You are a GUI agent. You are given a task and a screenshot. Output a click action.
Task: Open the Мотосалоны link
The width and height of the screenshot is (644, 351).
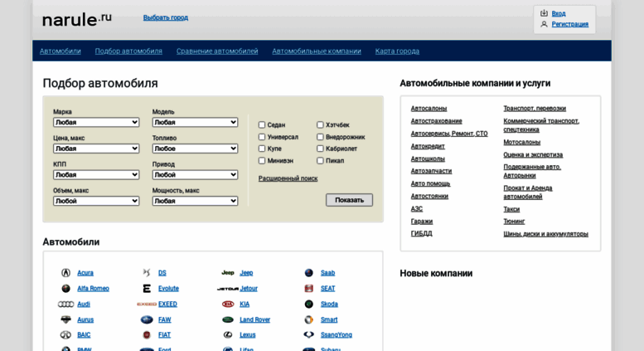[522, 142]
